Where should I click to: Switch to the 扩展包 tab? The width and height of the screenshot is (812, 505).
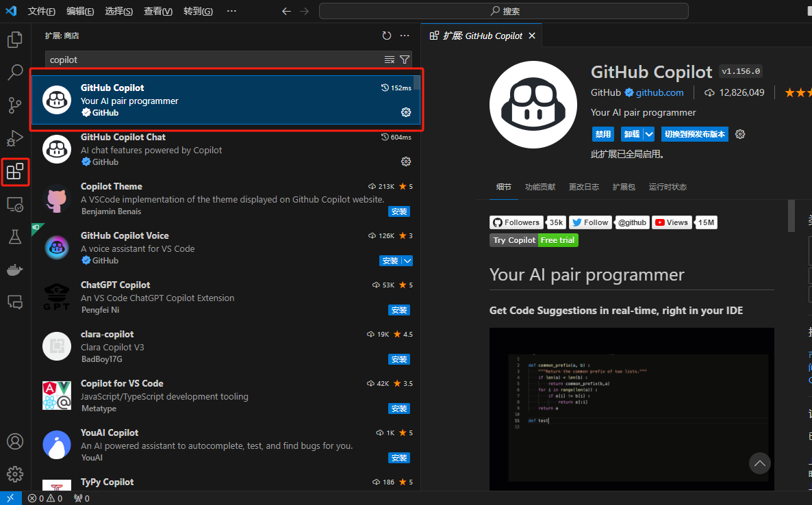click(624, 187)
